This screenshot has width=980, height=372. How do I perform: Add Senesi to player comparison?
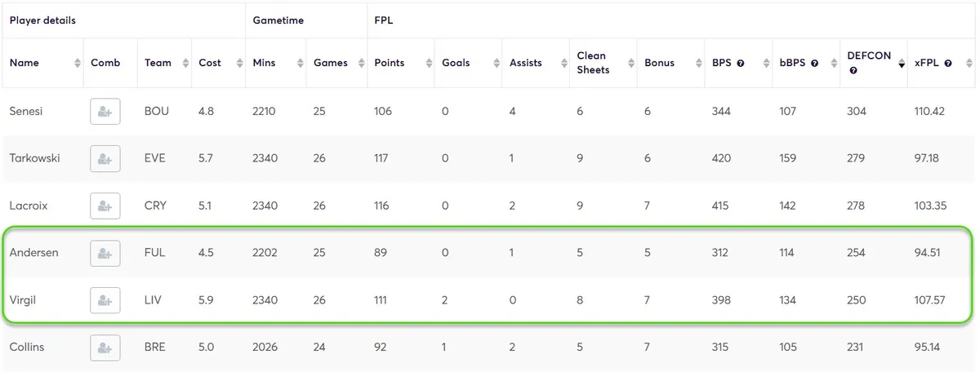pyautogui.click(x=105, y=112)
